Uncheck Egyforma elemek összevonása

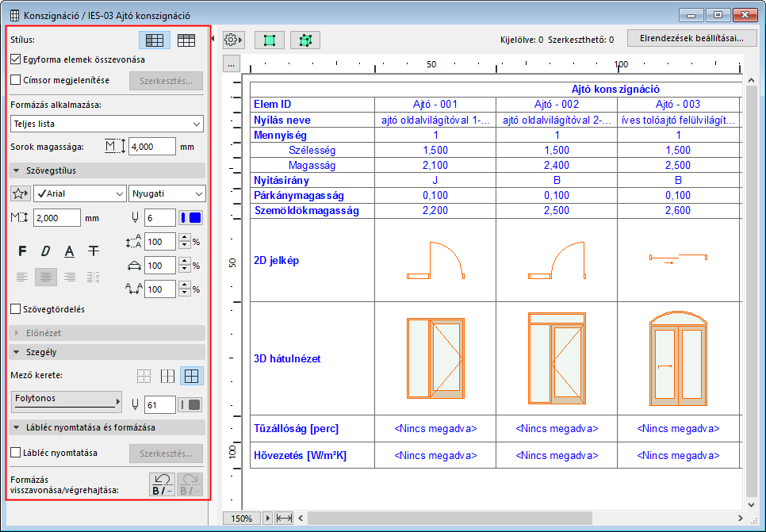[x=16, y=59]
